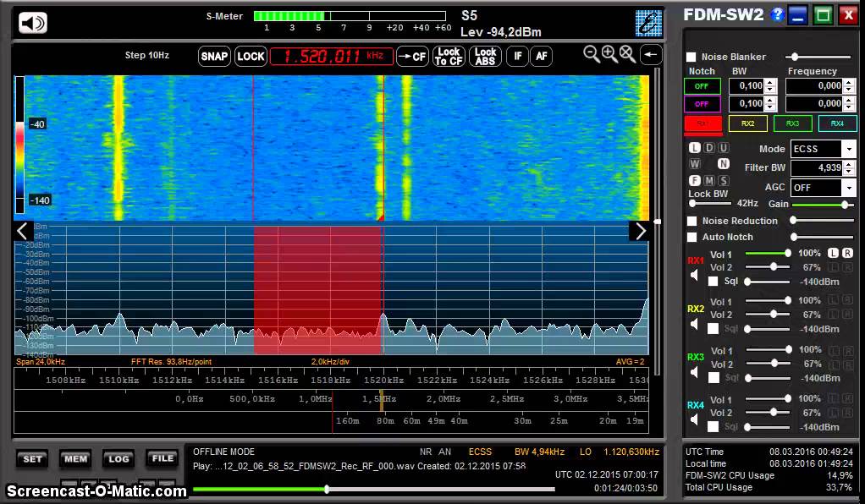Viewport: 865px width, 504px height.
Task: Select the RX2 receiver tab
Action: pyautogui.click(x=747, y=123)
